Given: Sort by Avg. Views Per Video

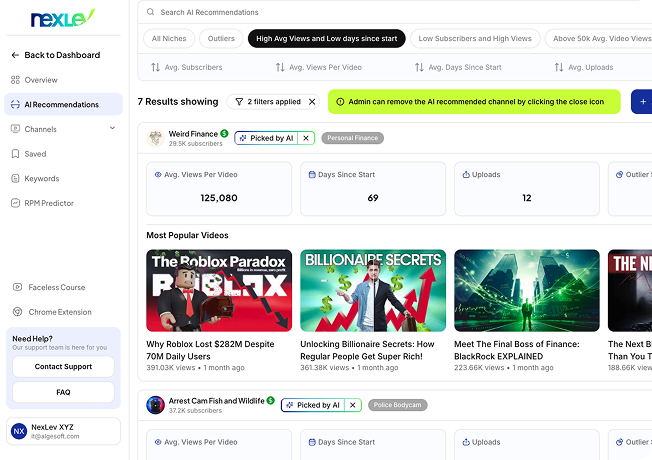Looking at the screenshot, I should [319, 67].
